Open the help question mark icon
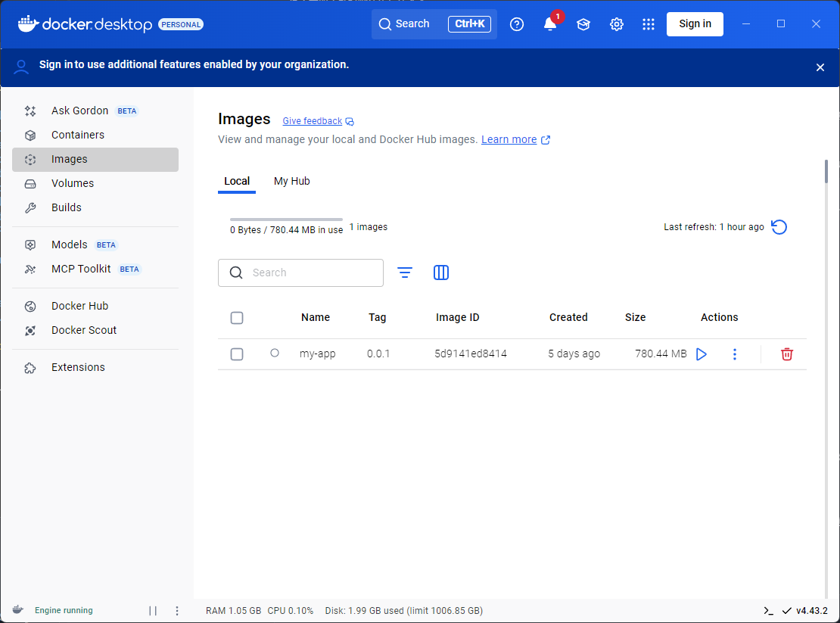Screen dimensions: 840x623 point(517,24)
